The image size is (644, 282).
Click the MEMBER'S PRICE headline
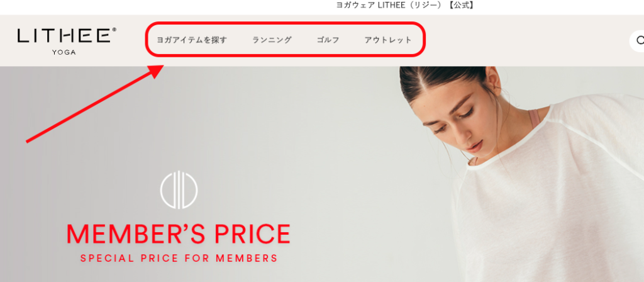tap(179, 234)
